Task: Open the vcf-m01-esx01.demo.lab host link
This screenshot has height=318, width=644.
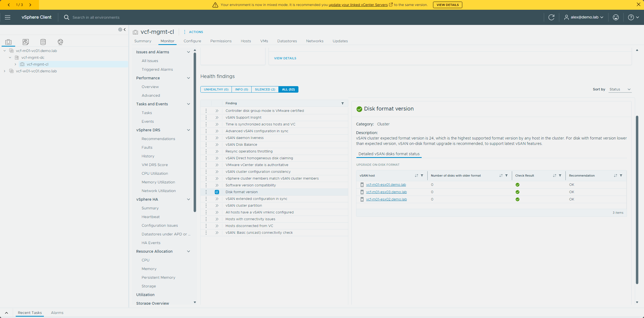Action: pyautogui.click(x=386, y=185)
